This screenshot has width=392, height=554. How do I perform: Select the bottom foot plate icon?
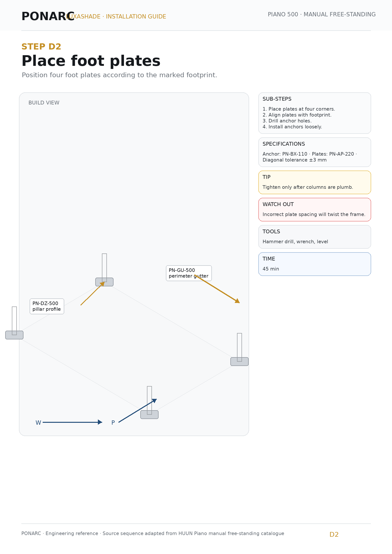[x=149, y=414]
